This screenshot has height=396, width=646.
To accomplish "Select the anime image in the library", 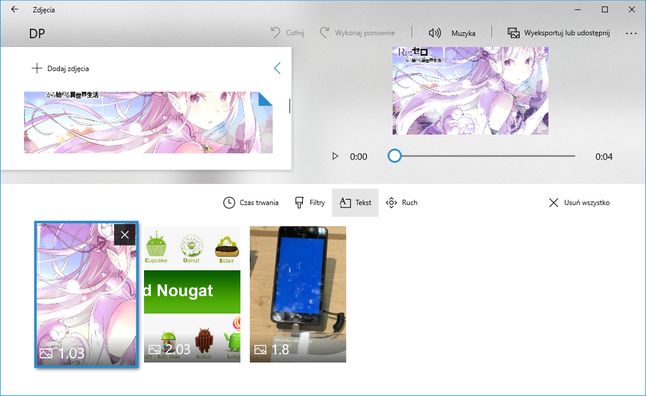I will (148, 122).
